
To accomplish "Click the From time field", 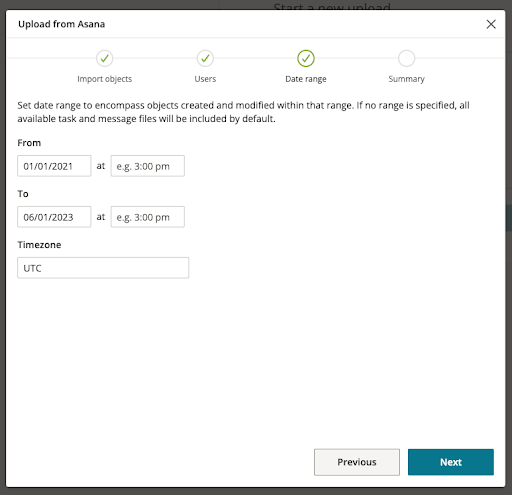I will 148,166.
